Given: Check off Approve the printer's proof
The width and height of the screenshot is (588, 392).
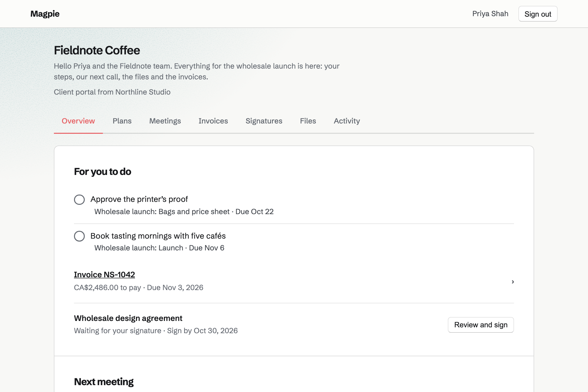Looking at the screenshot, I should click(79, 199).
